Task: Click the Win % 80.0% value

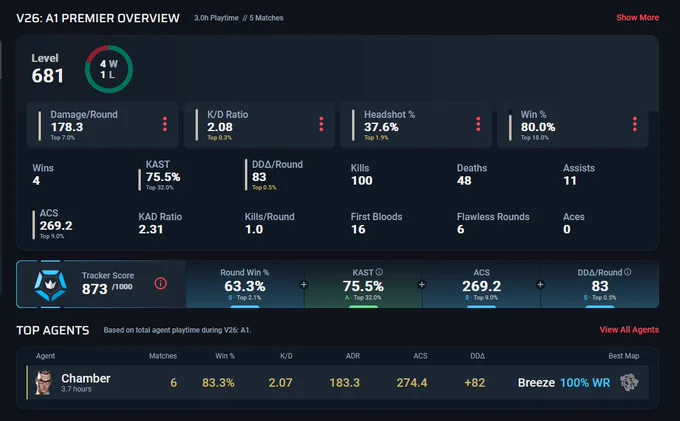Action: pyautogui.click(x=538, y=127)
